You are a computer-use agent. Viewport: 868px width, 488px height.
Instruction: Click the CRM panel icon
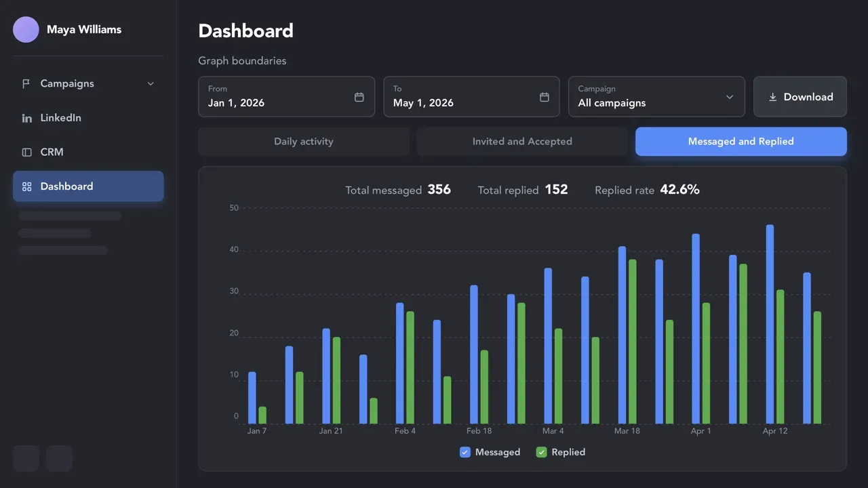point(26,152)
